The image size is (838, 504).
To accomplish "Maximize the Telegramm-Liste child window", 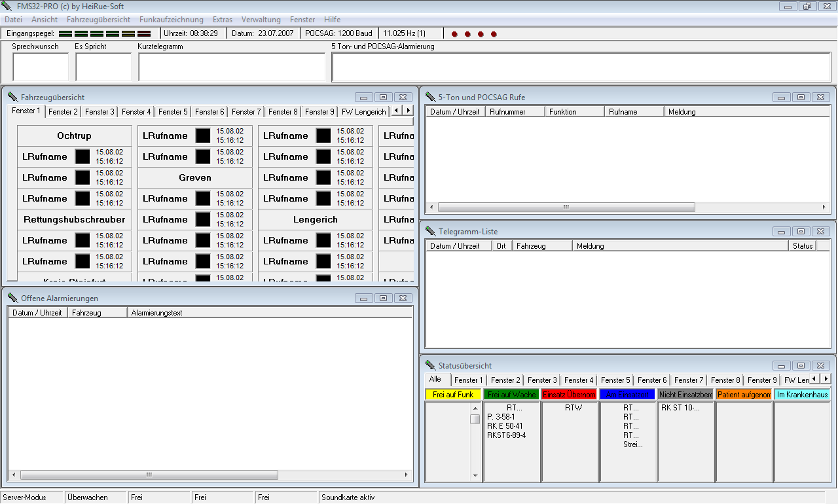I will pos(801,231).
